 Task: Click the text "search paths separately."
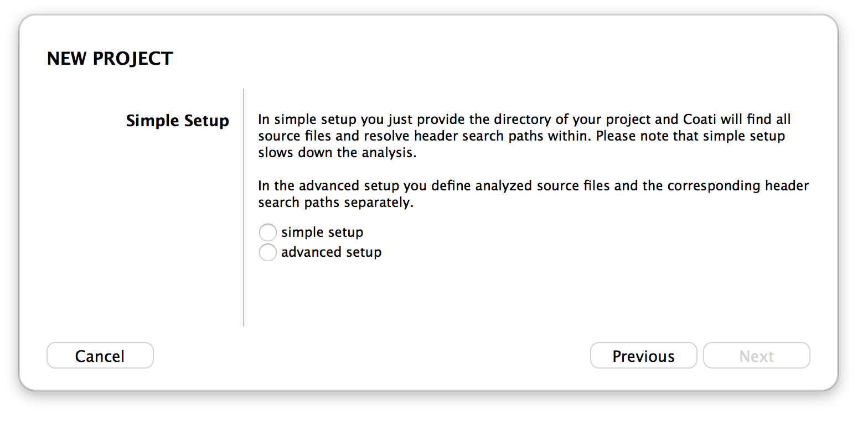coord(336,203)
